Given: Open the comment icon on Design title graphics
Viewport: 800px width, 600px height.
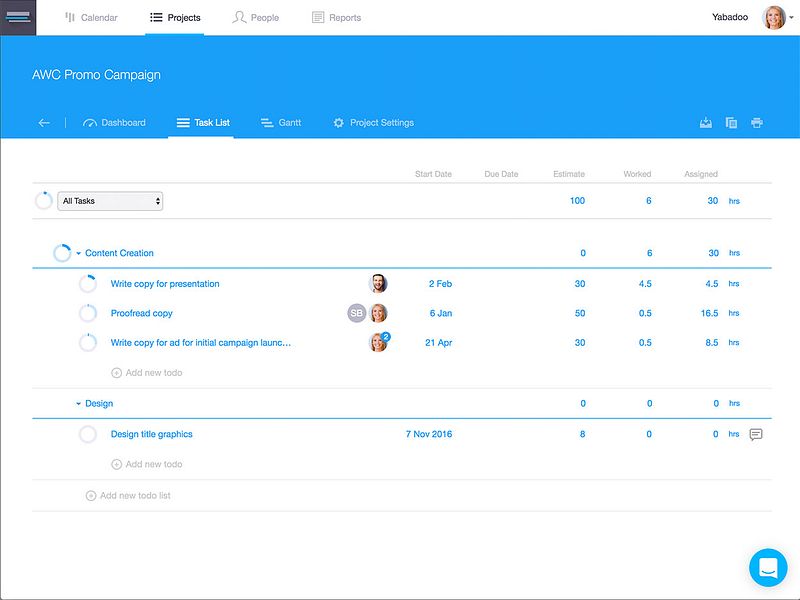Looking at the screenshot, I should [756, 434].
